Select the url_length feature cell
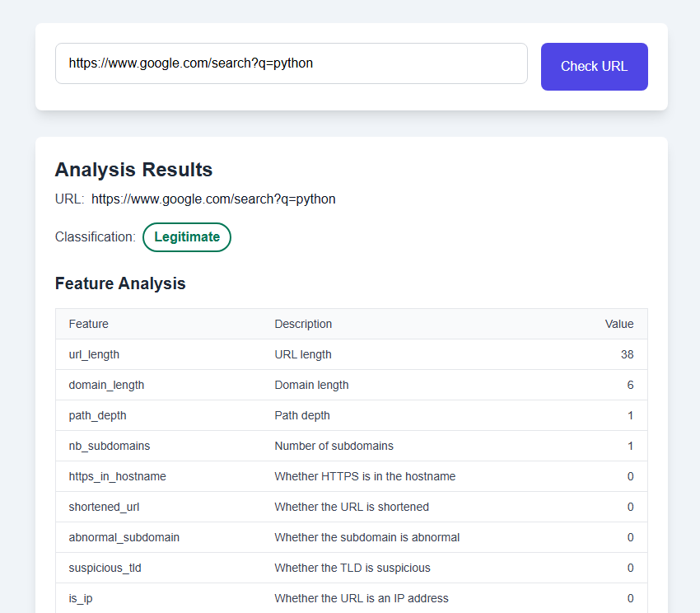The image size is (700, 613). (94, 354)
